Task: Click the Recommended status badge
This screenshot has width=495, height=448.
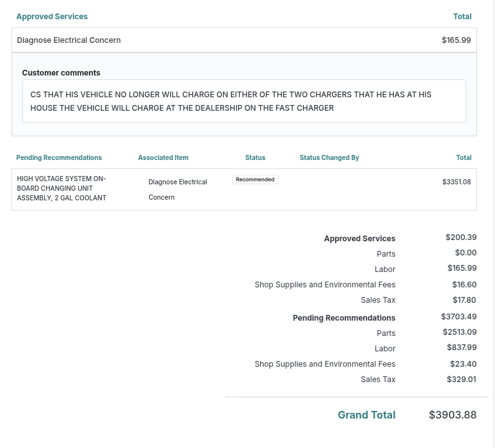Action: [x=255, y=180]
